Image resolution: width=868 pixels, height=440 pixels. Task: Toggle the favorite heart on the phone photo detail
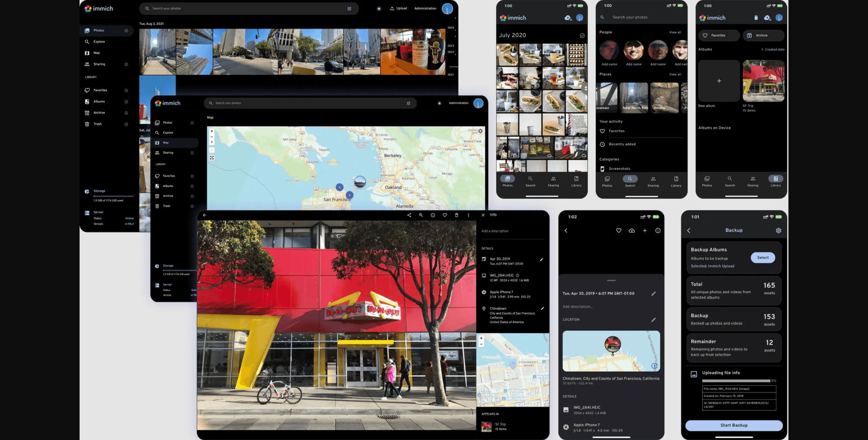point(618,231)
